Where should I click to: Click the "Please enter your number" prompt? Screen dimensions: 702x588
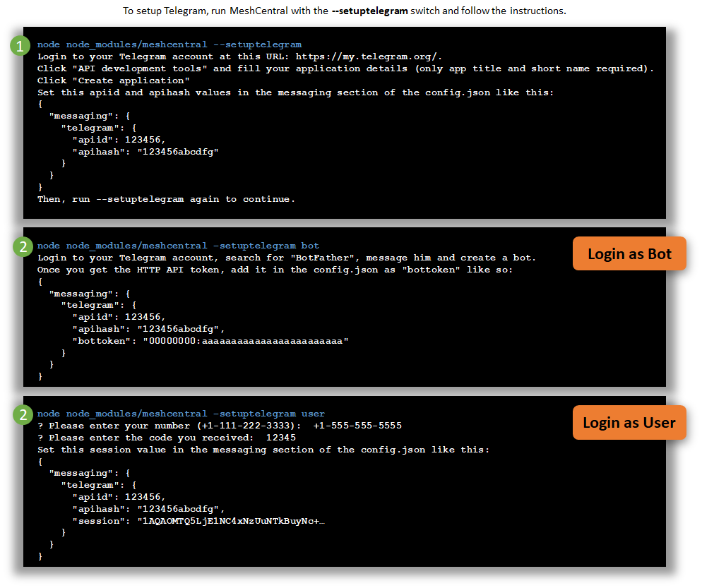(169, 426)
